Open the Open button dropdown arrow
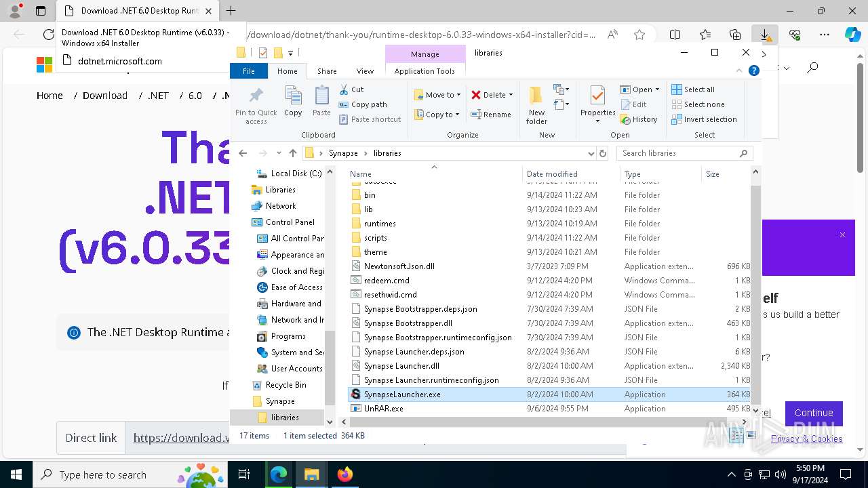This screenshot has width=868, height=488. (657, 89)
